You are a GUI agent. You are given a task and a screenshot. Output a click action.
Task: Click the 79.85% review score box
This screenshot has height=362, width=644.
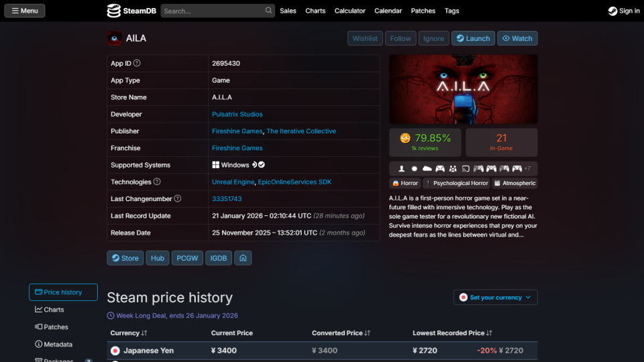coord(425,142)
